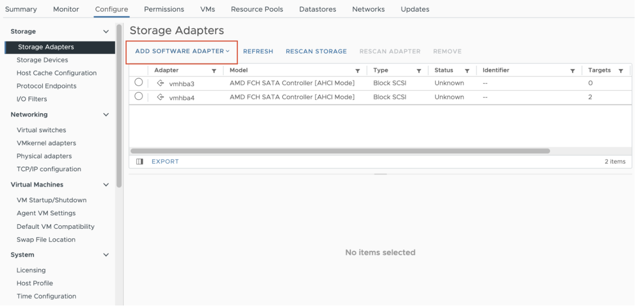Open the column chooser icon beside Export

coord(139,161)
